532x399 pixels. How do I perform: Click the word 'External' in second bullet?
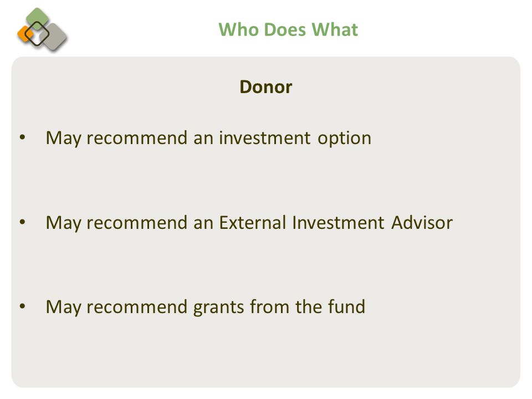253,223
